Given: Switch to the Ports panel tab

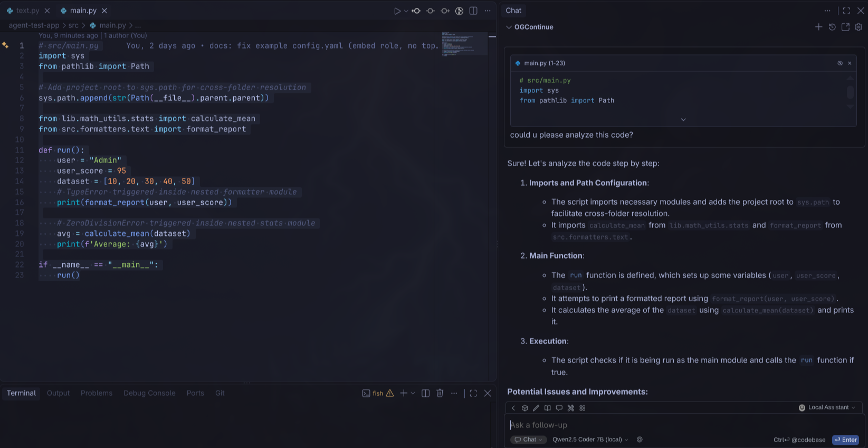Looking at the screenshot, I should [x=195, y=393].
